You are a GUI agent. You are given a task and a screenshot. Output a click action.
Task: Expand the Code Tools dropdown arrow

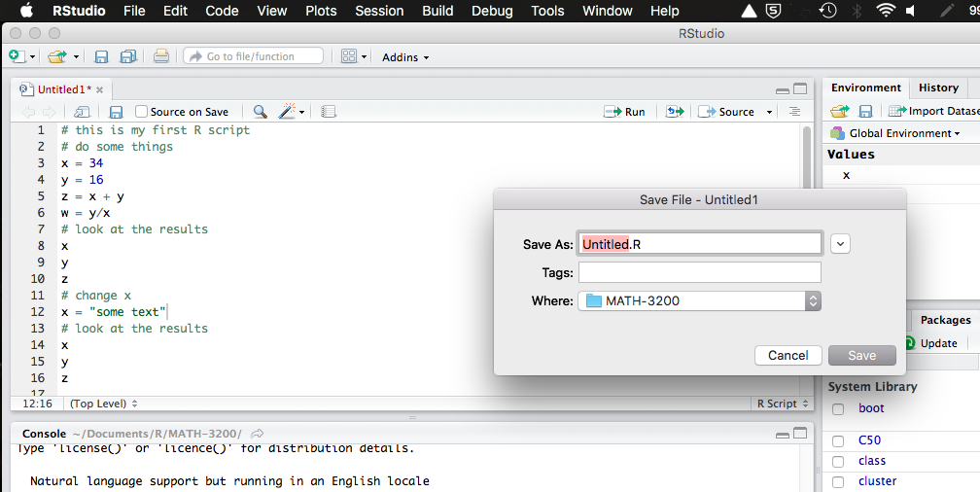pyautogui.click(x=301, y=113)
